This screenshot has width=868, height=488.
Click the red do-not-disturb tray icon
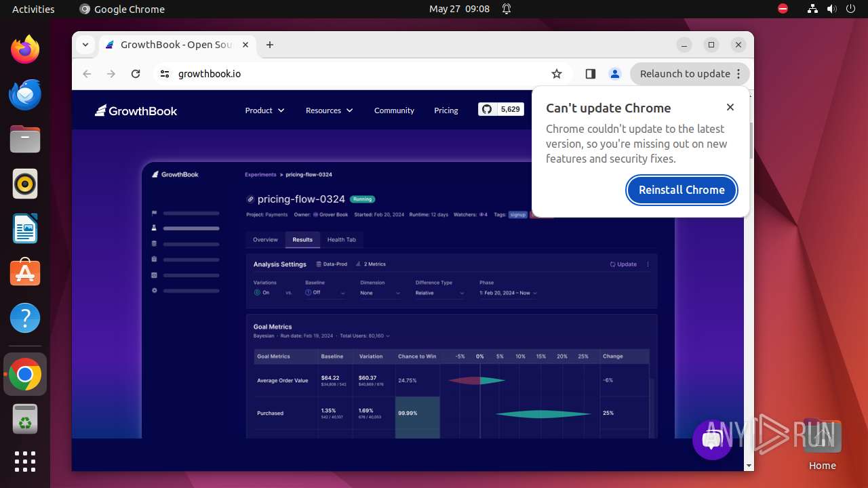pyautogui.click(x=783, y=9)
